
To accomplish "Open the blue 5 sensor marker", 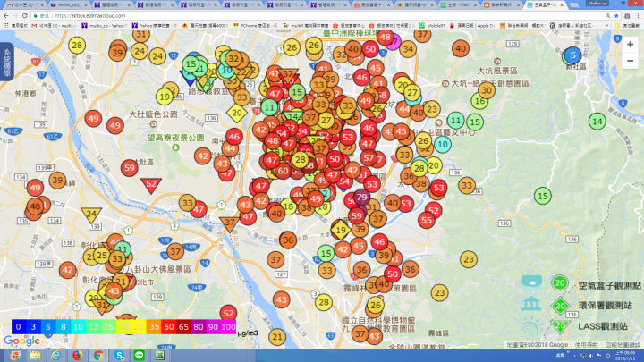I will tap(573, 55).
